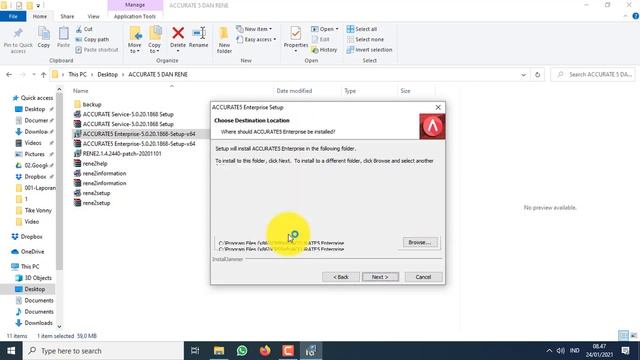Refresh the folder view

(x=538, y=75)
